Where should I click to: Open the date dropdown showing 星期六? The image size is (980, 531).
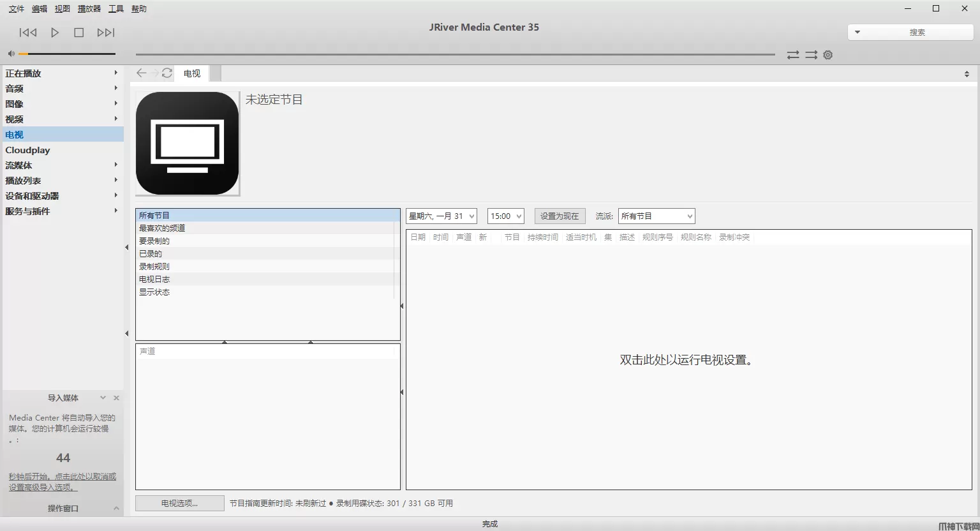441,216
